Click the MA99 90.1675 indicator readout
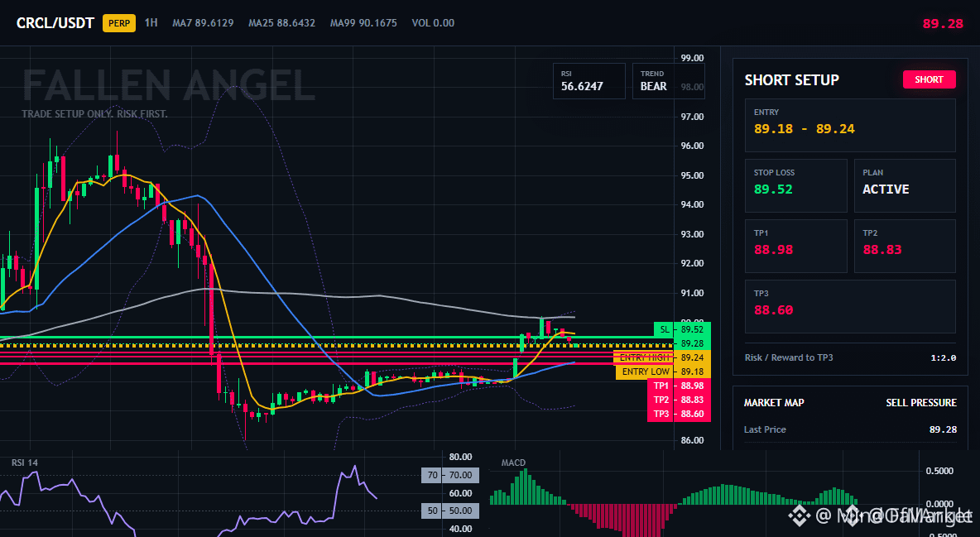This screenshot has width=980, height=537. [x=363, y=23]
